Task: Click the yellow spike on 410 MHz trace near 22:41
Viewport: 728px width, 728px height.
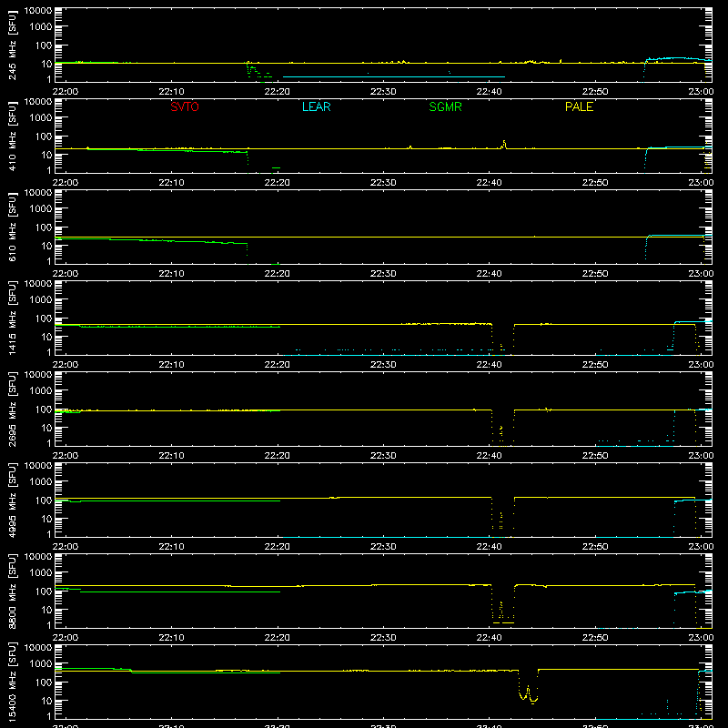Action: click(504, 145)
